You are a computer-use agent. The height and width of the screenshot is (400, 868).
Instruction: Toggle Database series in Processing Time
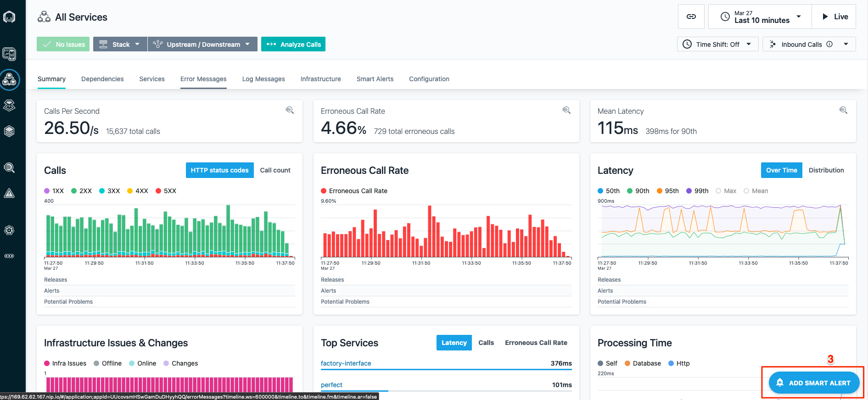point(643,363)
